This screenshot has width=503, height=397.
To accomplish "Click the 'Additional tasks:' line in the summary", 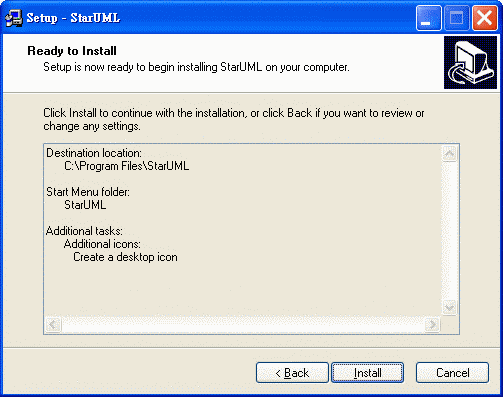I will click(x=84, y=231).
